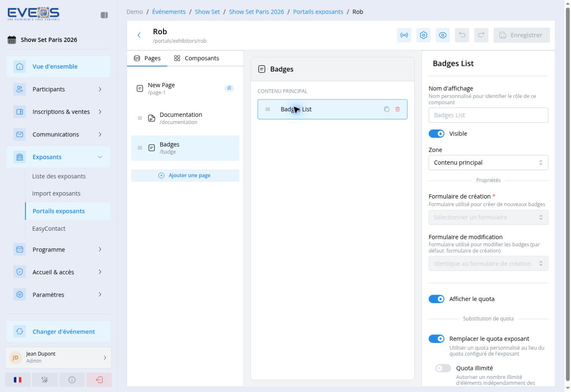Switch to the Composants tab
This screenshot has width=571, height=392.
[197, 58]
